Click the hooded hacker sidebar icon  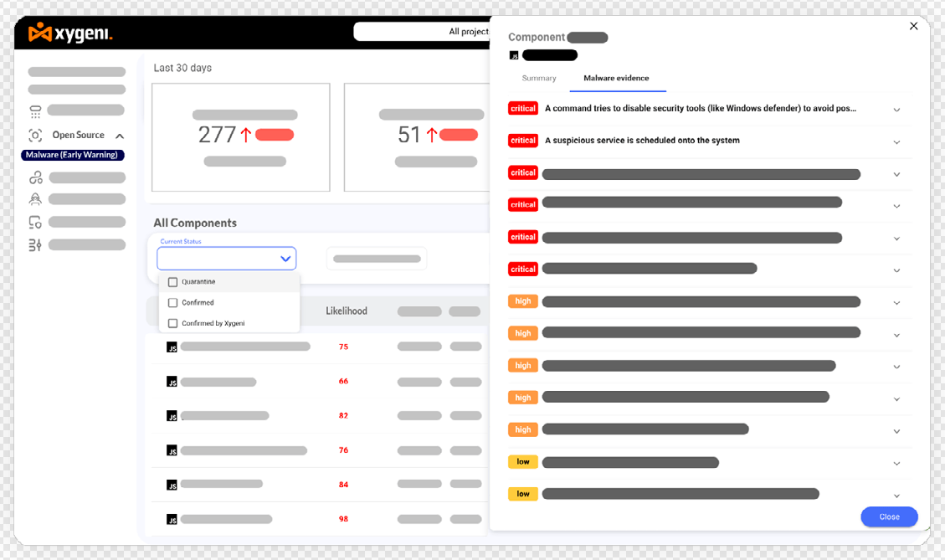click(35, 199)
